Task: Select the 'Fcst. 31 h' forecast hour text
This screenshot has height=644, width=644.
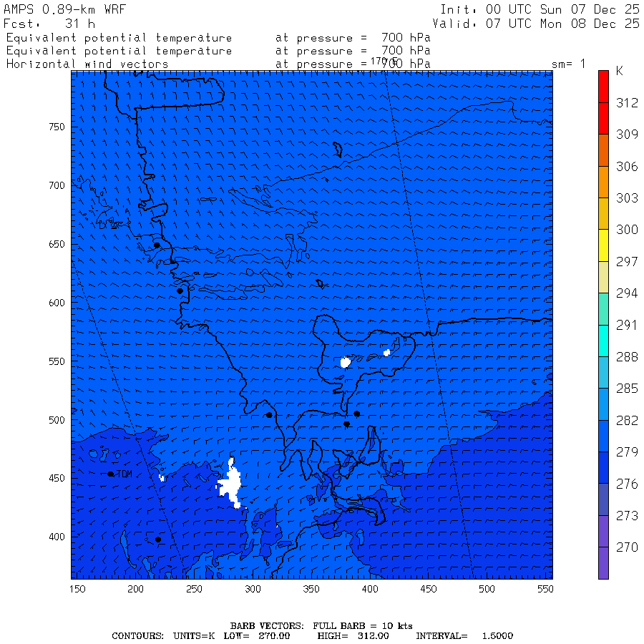Action: [x=49, y=23]
